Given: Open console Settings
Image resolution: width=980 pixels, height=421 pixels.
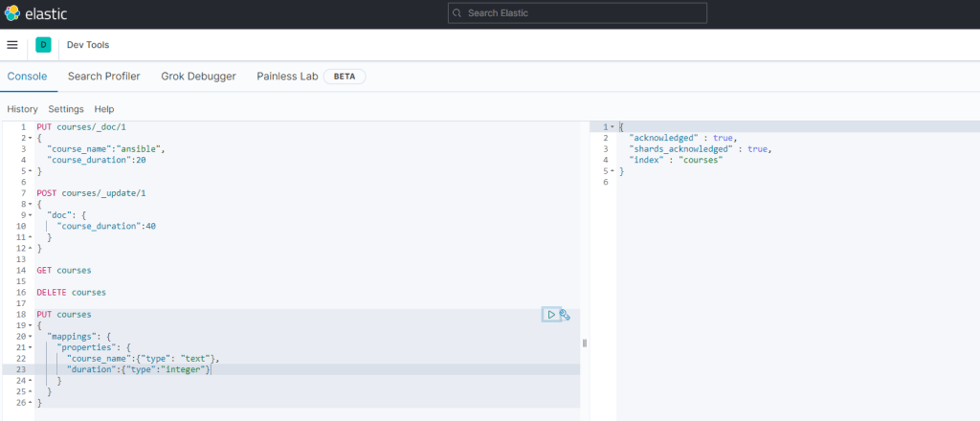Looking at the screenshot, I should click(x=66, y=109).
